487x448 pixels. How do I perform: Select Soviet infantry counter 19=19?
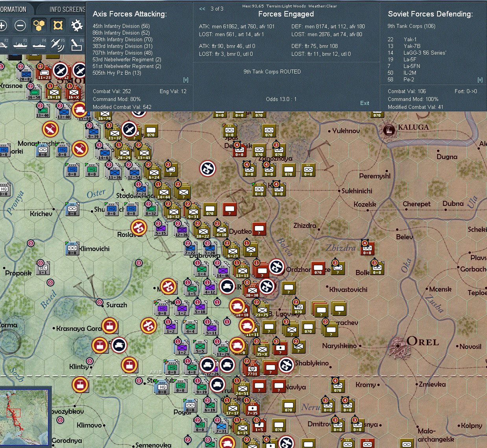click(54, 93)
